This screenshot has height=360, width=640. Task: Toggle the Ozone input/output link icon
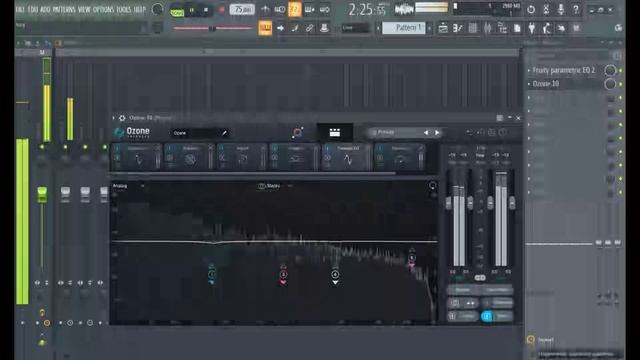480,278
